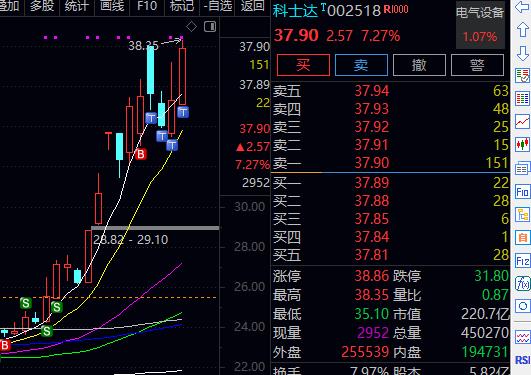Click the diamond marker icon above chart
The image size is (531, 375).
pyautogui.click(x=191, y=26)
